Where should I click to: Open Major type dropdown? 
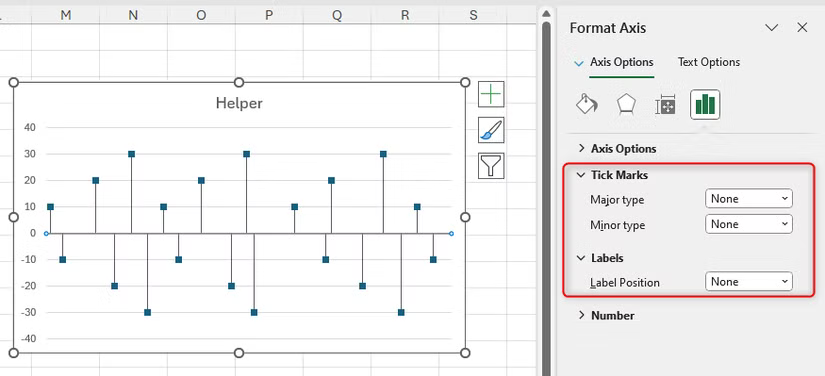748,198
